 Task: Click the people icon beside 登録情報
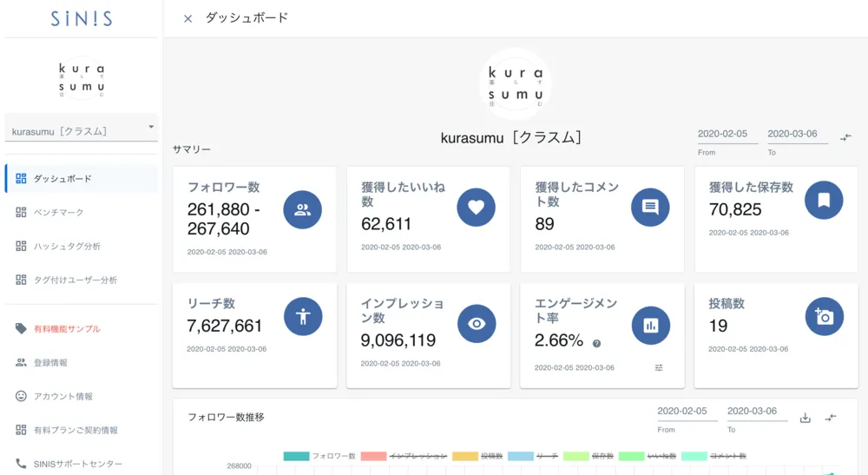[x=21, y=362]
